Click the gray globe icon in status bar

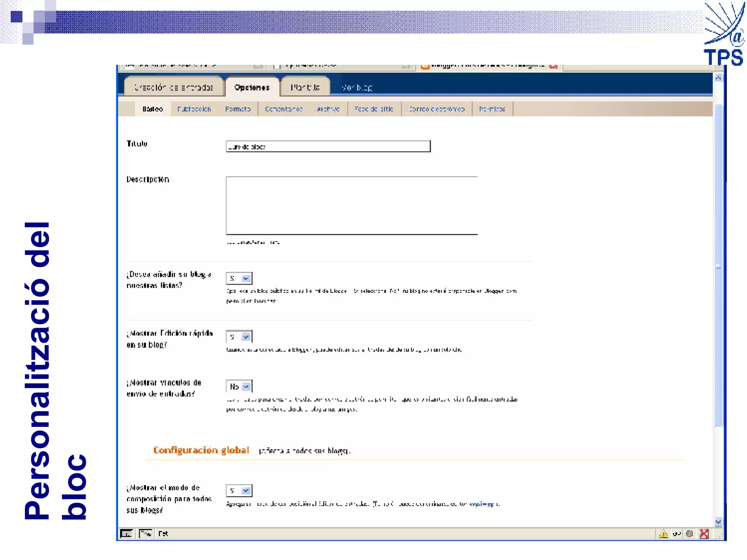pos(689,534)
